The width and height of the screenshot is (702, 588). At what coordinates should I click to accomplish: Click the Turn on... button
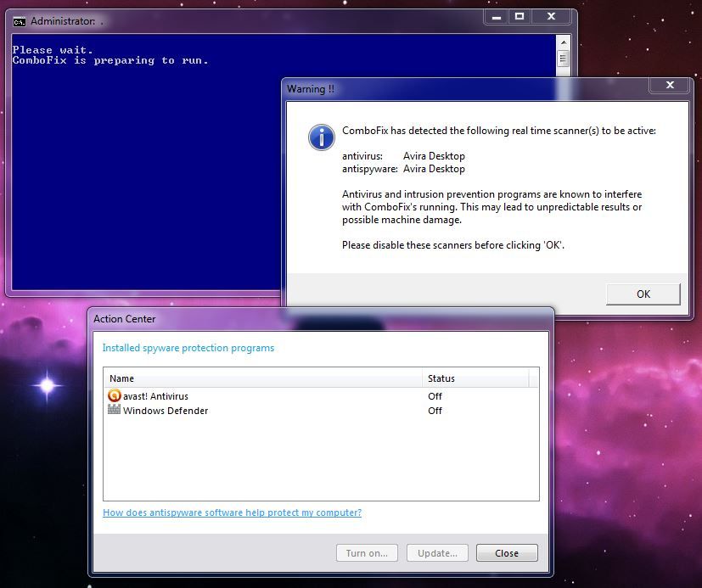[367, 553]
